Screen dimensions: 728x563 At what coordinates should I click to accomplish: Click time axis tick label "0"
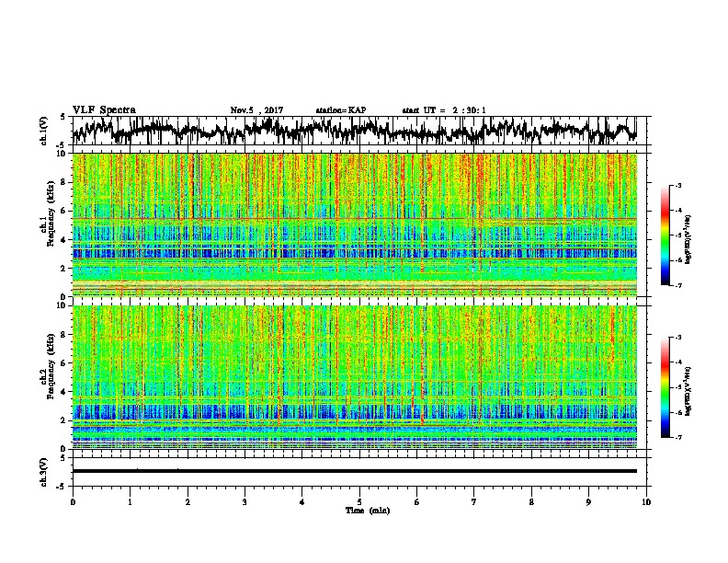tap(73, 502)
